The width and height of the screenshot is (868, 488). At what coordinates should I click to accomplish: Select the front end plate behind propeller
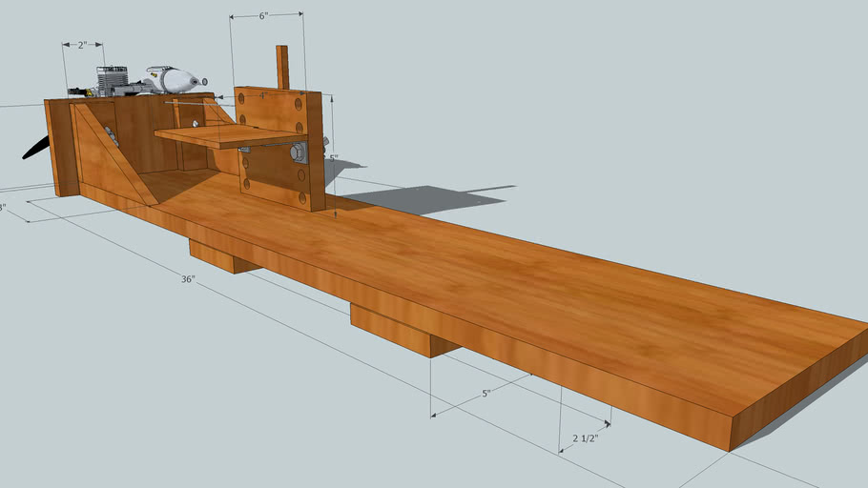click(x=61, y=149)
